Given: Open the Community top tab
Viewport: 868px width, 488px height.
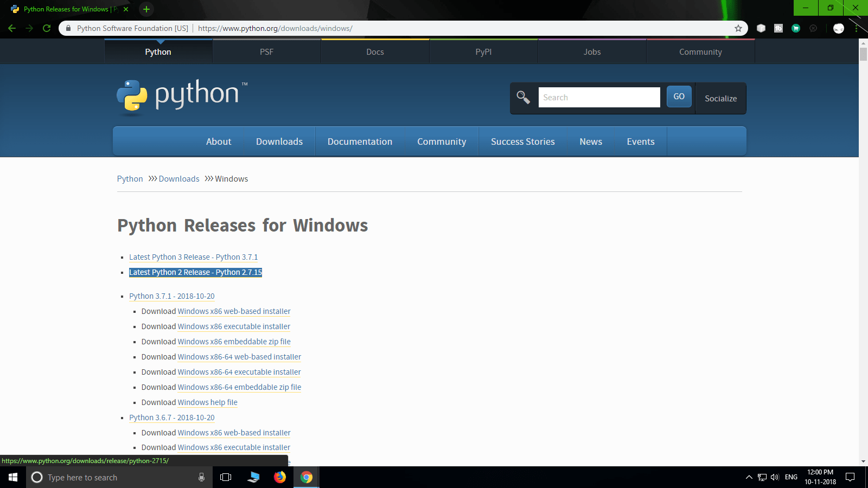Looking at the screenshot, I should (x=701, y=52).
